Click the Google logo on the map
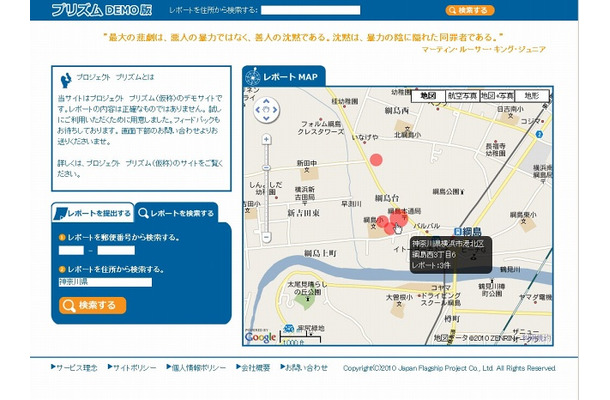This screenshot has height=400, width=610. (260, 337)
